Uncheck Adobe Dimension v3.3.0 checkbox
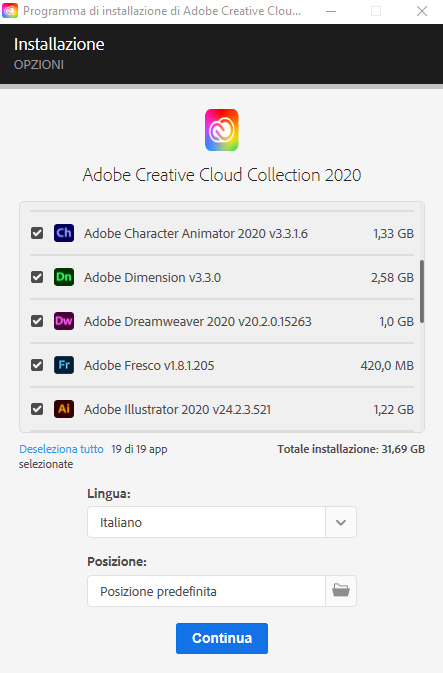 (37, 277)
